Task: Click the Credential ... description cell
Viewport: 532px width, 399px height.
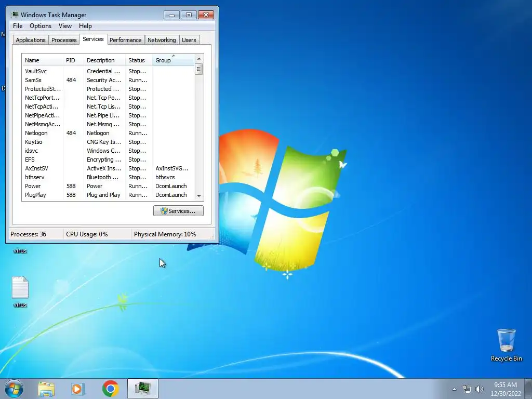Action: [x=103, y=71]
